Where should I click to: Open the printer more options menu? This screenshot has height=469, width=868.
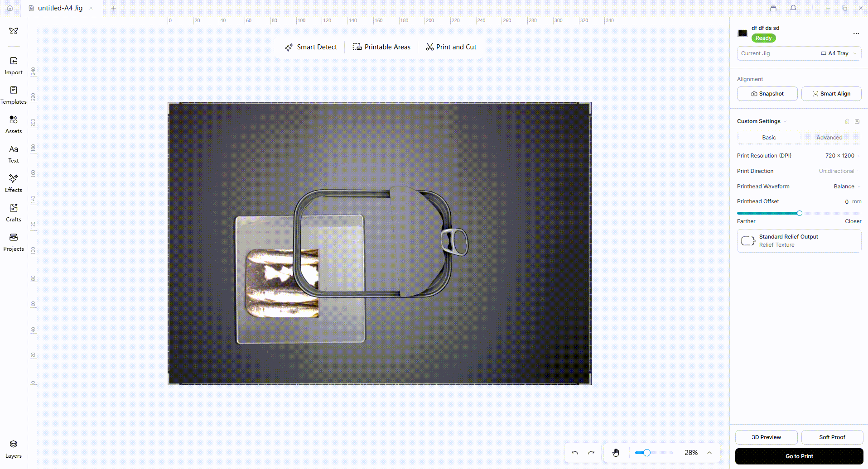point(856,33)
